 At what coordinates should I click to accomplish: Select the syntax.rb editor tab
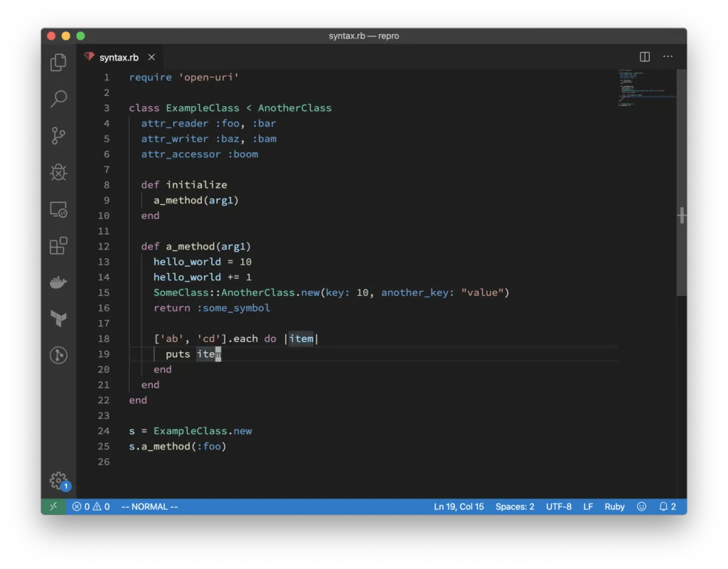pyautogui.click(x=119, y=57)
